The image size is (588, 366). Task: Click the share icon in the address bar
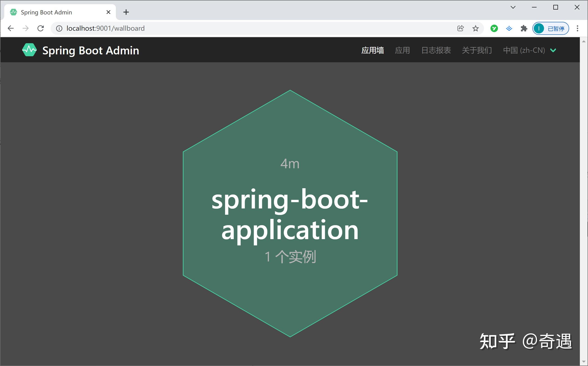click(460, 28)
